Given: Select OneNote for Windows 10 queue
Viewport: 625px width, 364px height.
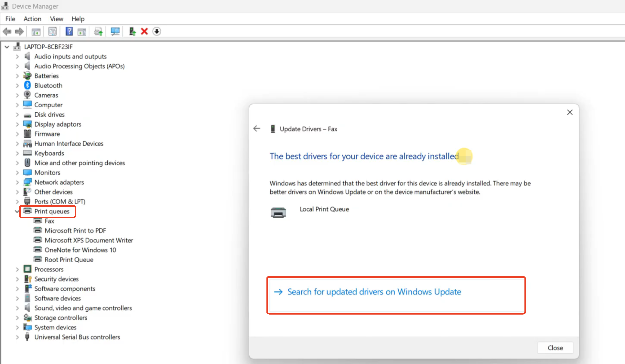Looking at the screenshot, I should pyautogui.click(x=80, y=250).
